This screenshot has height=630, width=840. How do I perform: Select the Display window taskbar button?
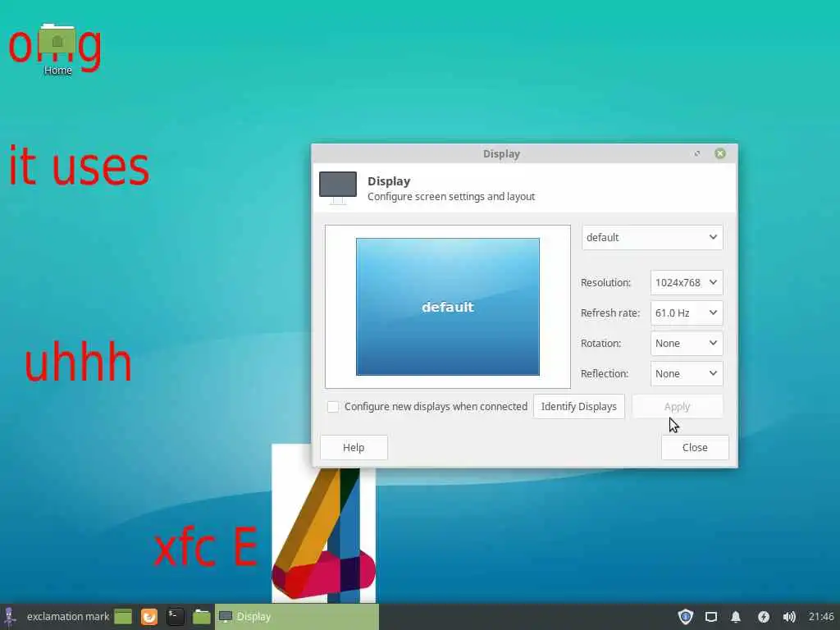[x=297, y=617]
